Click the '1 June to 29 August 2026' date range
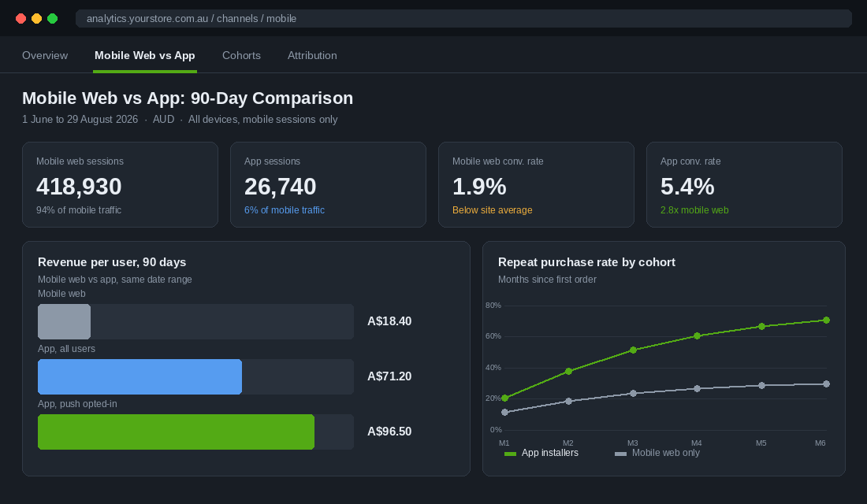This screenshot has width=867, height=504. coord(80,120)
